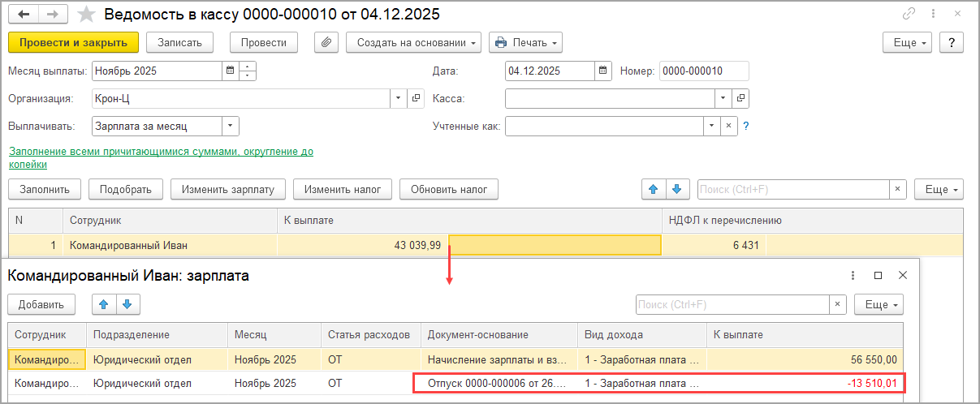
Task: Expand the Выплачивать dropdown list
Action: (231, 126)
